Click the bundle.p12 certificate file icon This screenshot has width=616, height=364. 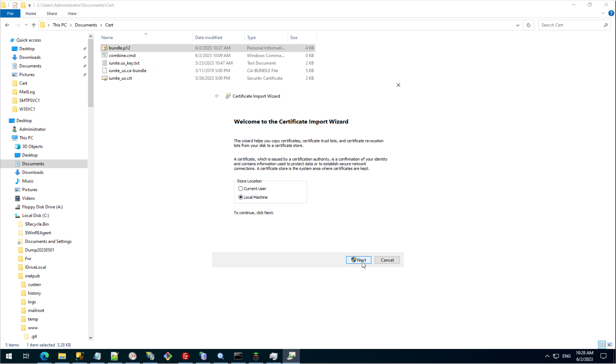(105, 48)
